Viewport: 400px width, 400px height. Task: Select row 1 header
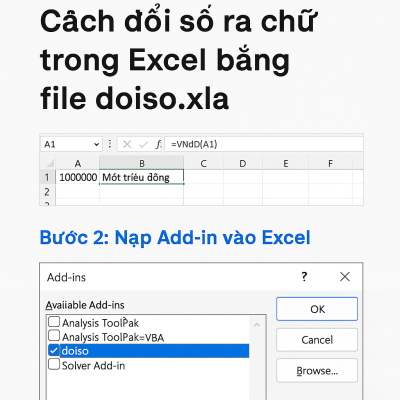[x=47, y=177]
